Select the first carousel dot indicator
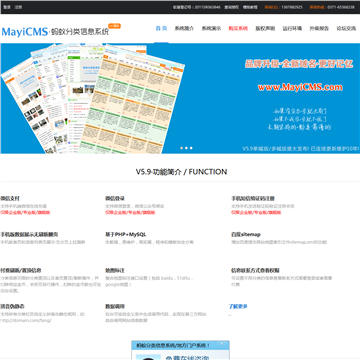This screenshot has width=360, height=360. pos(181,148)
